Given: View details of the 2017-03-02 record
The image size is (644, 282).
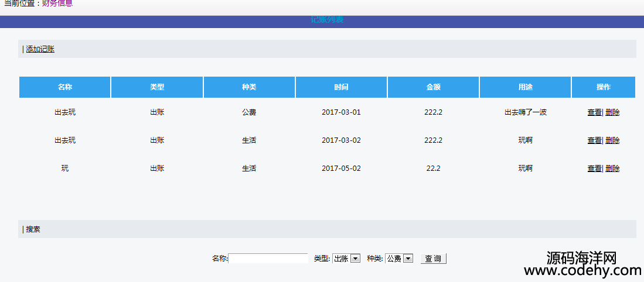Looking at the screenshot, I should (x=594, y=140).
